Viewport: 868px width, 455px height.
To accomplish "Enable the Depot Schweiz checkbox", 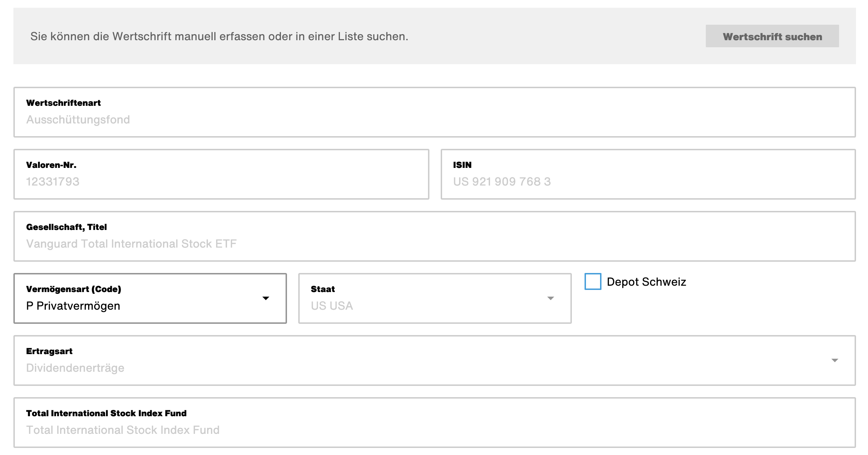I will [x=593, y=281].
